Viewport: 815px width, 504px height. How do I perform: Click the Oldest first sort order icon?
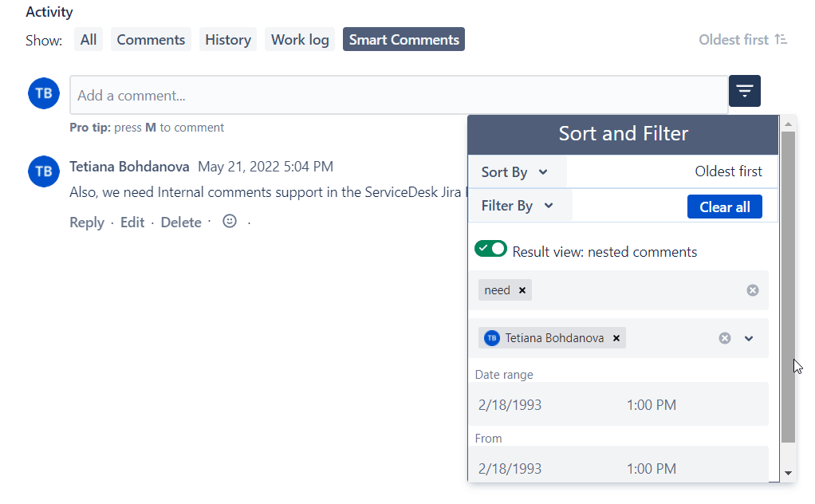click(x=781, y=40)
